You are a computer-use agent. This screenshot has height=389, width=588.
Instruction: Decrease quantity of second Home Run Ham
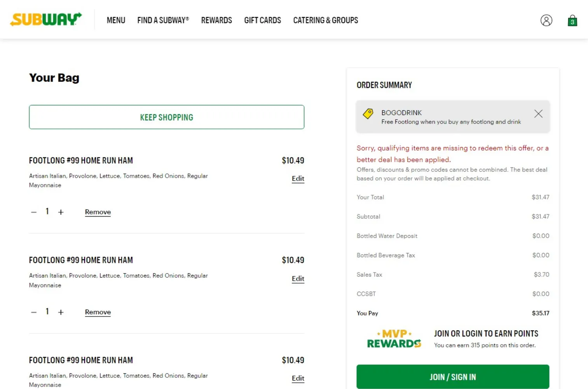34,312
